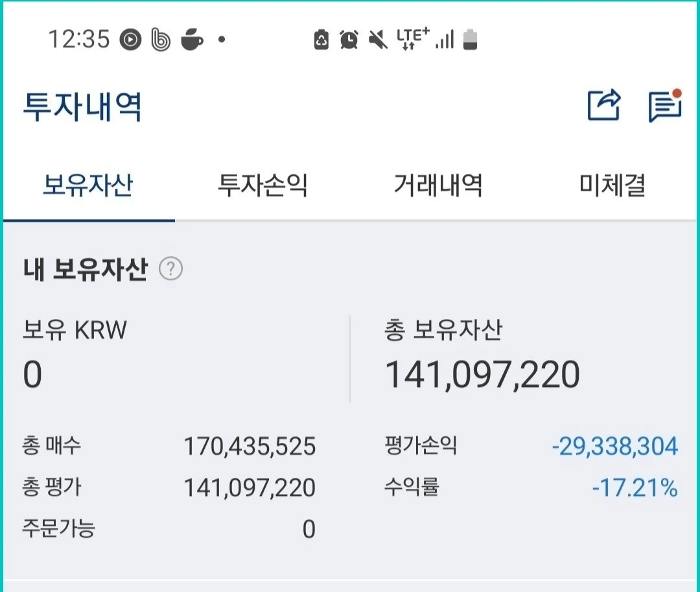Tap the battery recycle saver icon
This screenshot has width=700, height=592.
click(x=321, y=40)
